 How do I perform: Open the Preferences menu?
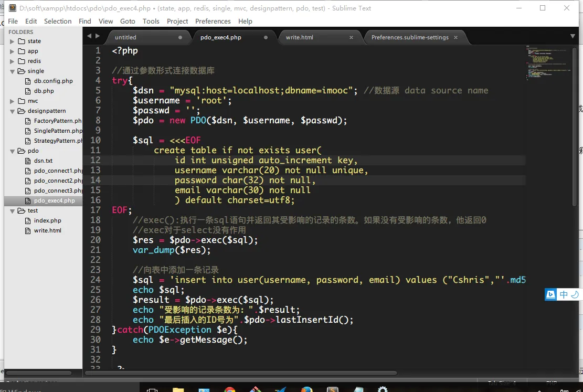click(x=213, y=22)
